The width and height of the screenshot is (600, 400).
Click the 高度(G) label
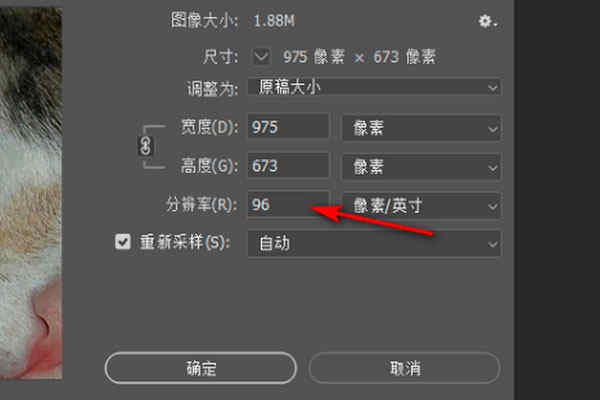click(x=209, y=166)
